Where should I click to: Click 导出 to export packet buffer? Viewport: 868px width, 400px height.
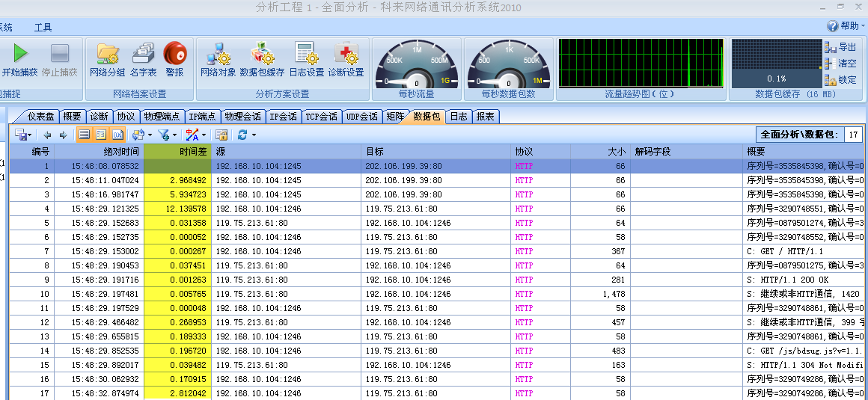840,47
